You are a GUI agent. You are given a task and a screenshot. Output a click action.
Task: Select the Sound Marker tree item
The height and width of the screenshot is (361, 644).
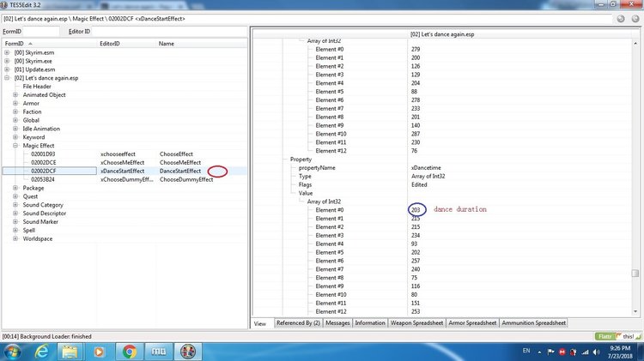click(x=40, y=222)
